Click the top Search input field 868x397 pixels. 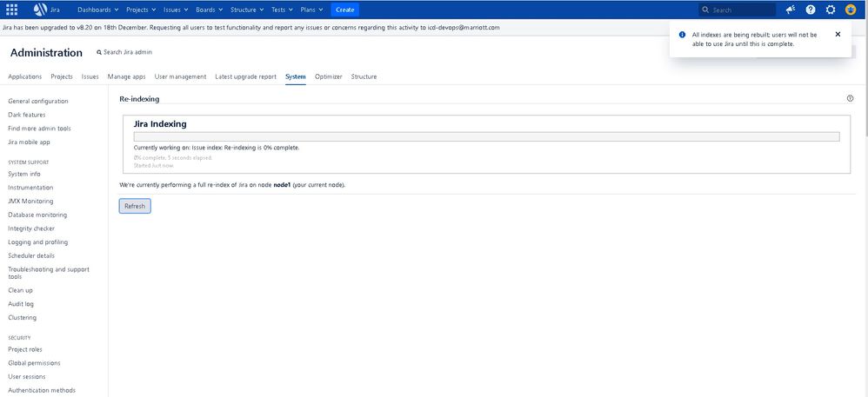[x=740, y=10]
